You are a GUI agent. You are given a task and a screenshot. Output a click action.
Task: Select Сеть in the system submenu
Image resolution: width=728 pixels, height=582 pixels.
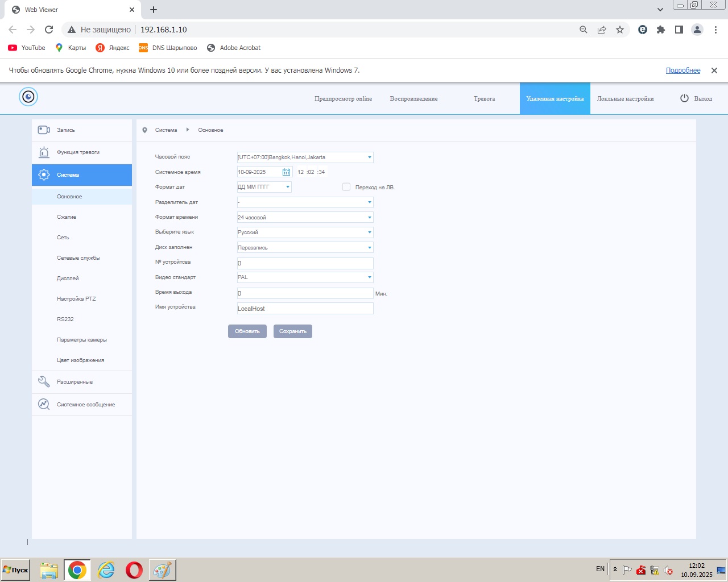pyautogui.click(x=63, y=238)
